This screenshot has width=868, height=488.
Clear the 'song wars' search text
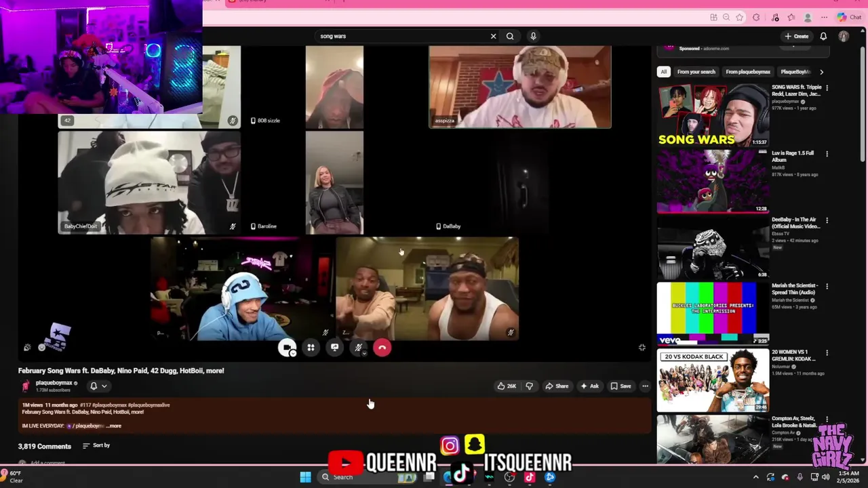[493, 36]
